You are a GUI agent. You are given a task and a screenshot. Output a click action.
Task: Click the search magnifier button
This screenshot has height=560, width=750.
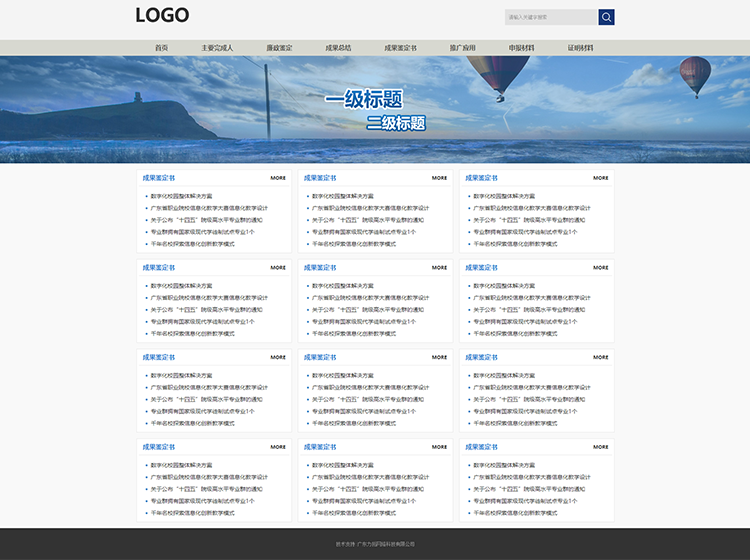click(606, 17)
